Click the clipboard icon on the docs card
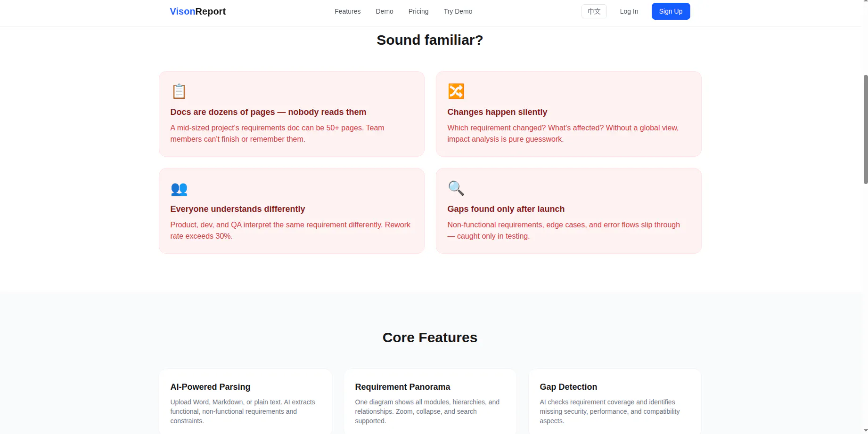Screen dimensions: 868x434 179,91
